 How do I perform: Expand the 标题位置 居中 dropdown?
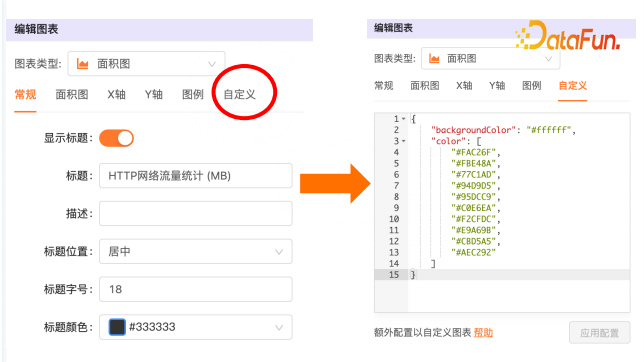[x=196, y=251]
